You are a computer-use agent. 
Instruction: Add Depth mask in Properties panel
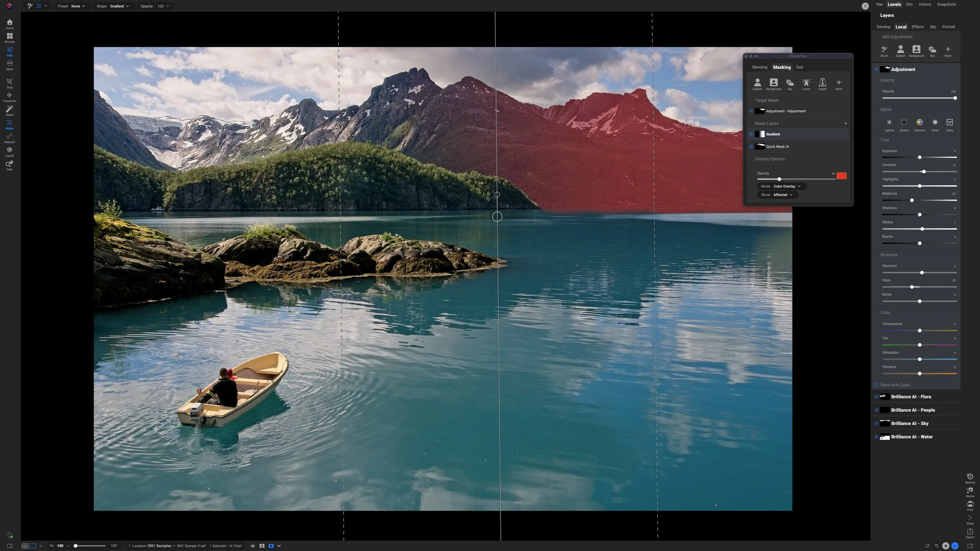click(822, 84)
